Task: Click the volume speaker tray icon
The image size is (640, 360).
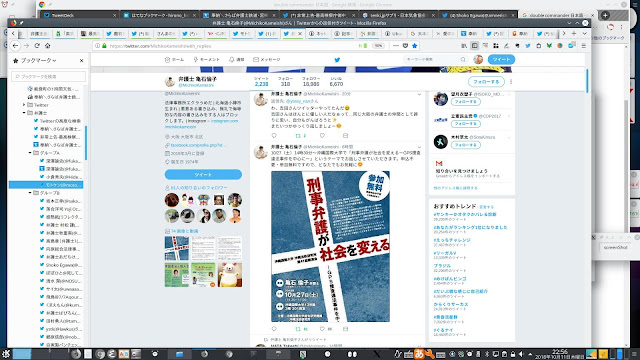Action: pos(521,354)
